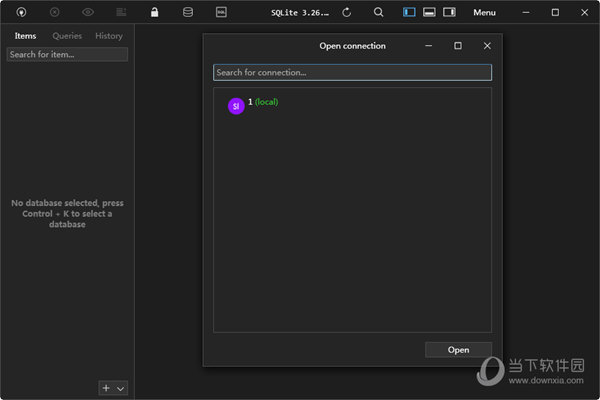The width and height of the screenshot is (600, 400).
Task: Click the purple Sl connection avatar
Action: [x=236, y=106]
